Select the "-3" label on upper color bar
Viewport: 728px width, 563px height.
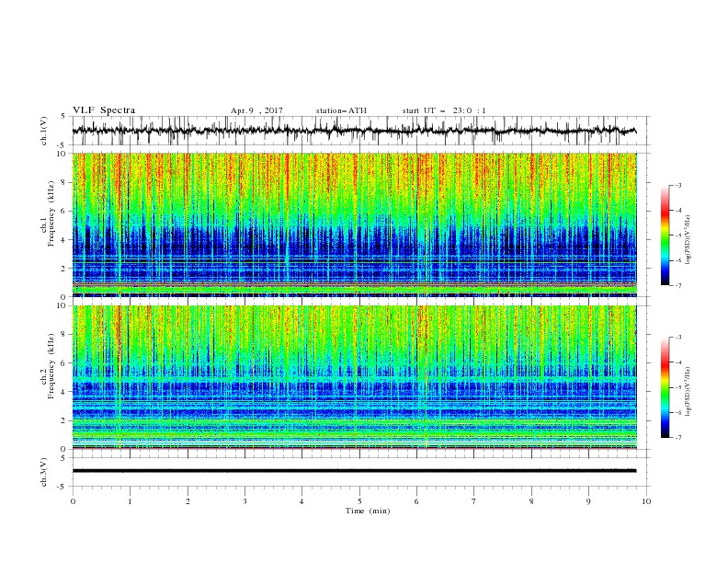[677, 185]
